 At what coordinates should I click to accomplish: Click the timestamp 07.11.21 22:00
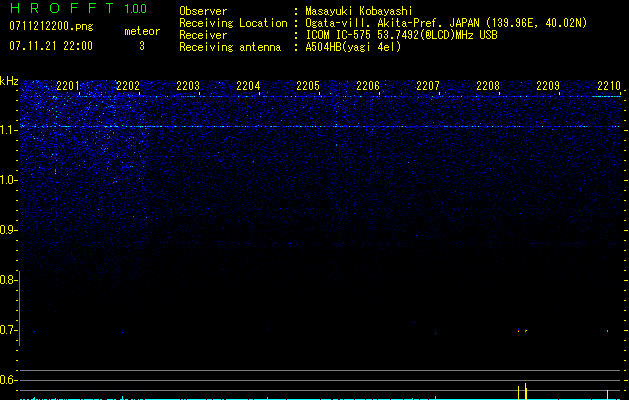tap(51, 46)
